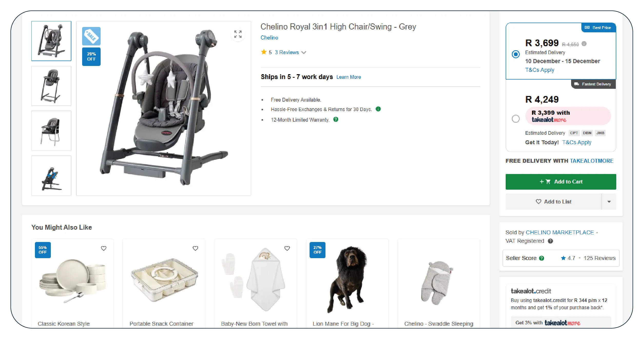
Task: Select the R 3,699 Best Price offer
Action: [x=516, y=54]
